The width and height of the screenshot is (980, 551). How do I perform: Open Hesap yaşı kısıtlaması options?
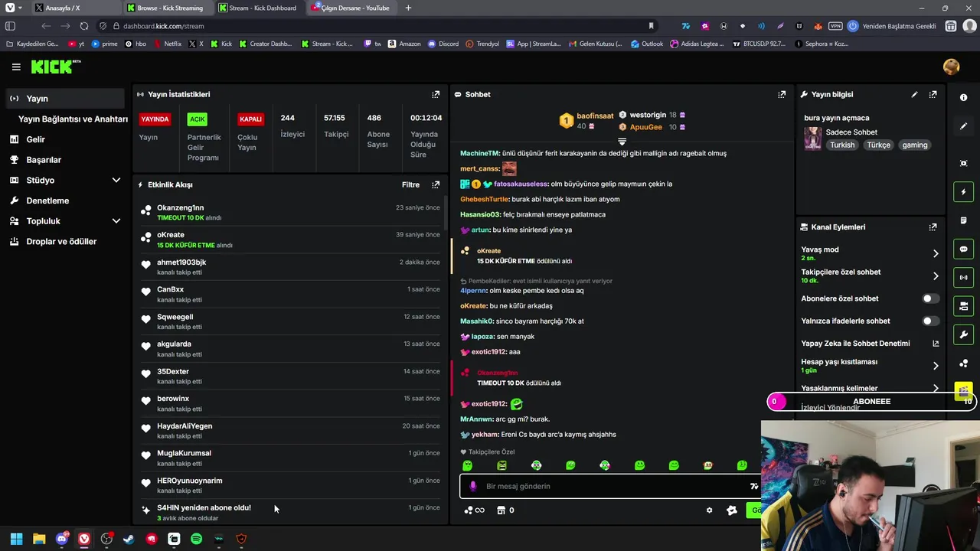point(869,366)
